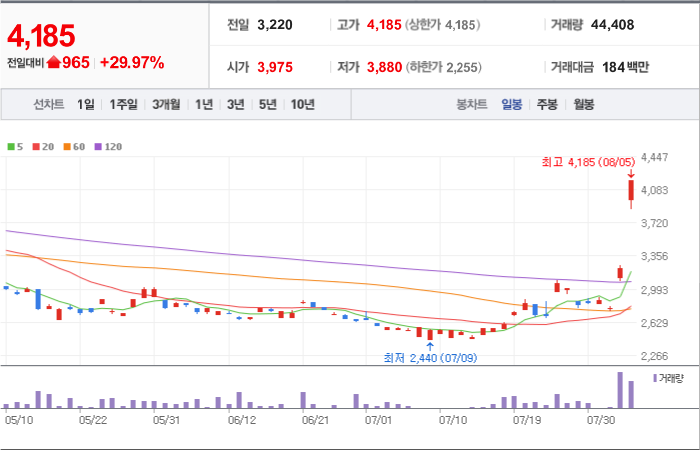The image size is (700, 450).
Task: Click the 상한가 4,185 text
Action: (442, 25)
